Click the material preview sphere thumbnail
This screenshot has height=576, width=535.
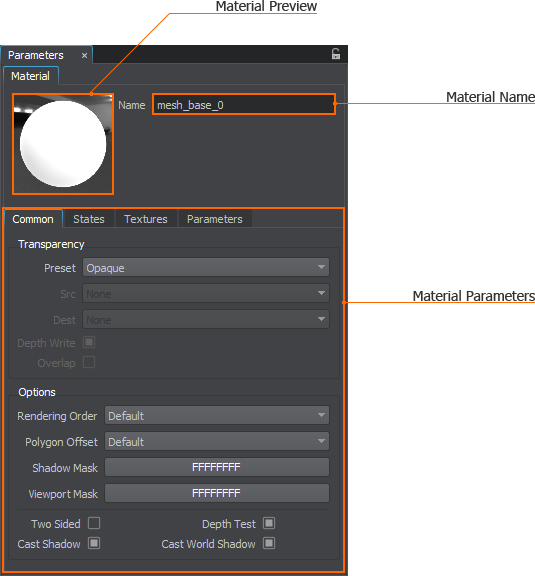click(63, 144)
